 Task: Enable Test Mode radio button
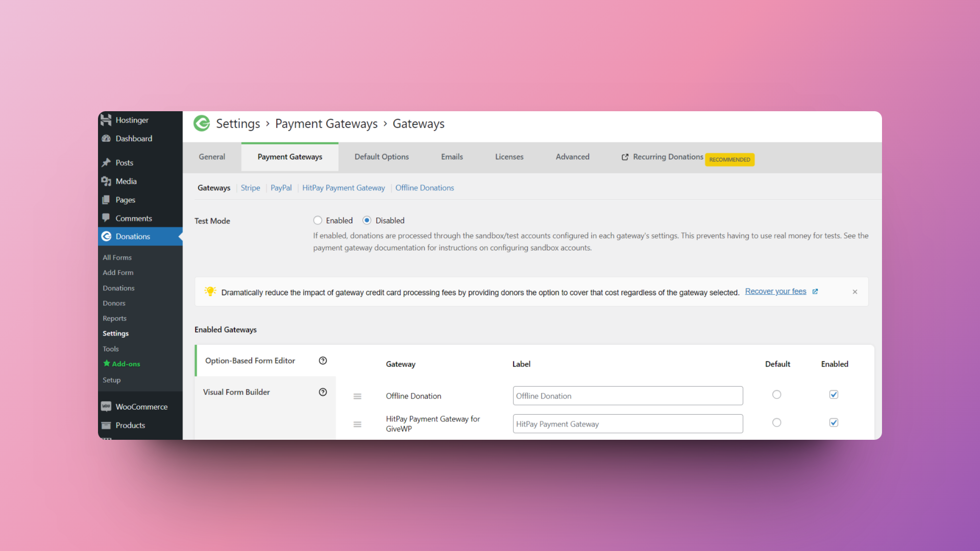tap(317, 220)
